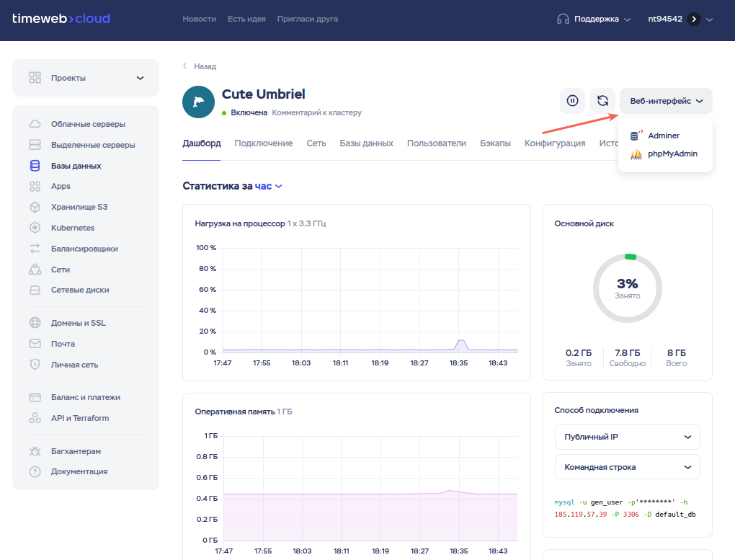
Task: Click the support headphones icon
Action: point(563,19)
